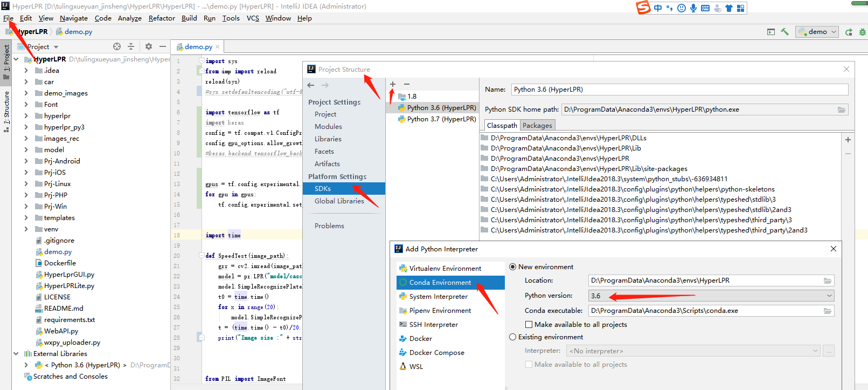This screenshot has width=868, height=390.
Task: Switch to the Packages tab
Action: [537, 126]
